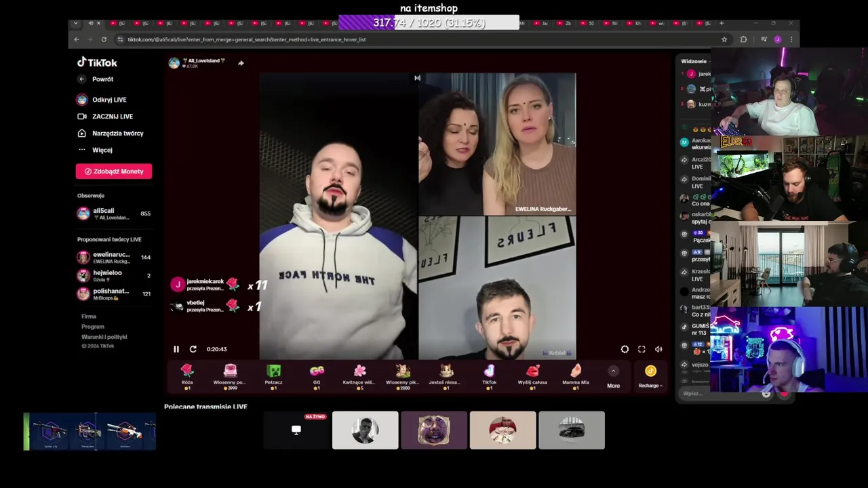Click the Polecane transmisje LIVE heading
Image resolution: width=868 pixels, height=488 pixels.
click(205, 407)
